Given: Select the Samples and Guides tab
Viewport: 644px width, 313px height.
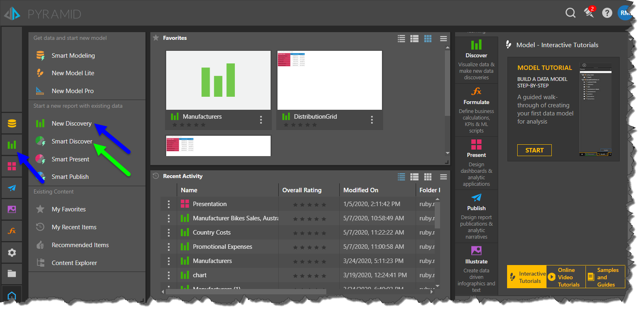Looking at the screenshot, I should pos(605,277).
